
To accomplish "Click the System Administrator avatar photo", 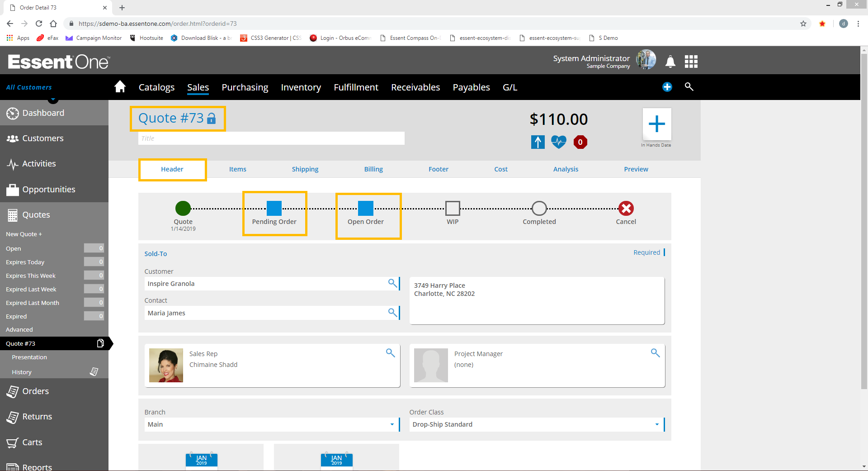I will [x=646, y=60].
